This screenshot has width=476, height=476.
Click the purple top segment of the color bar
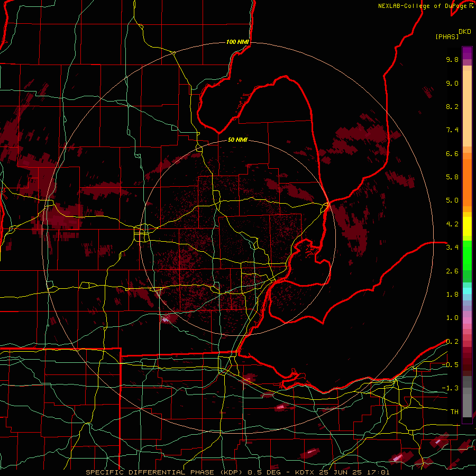pos(467,53)
